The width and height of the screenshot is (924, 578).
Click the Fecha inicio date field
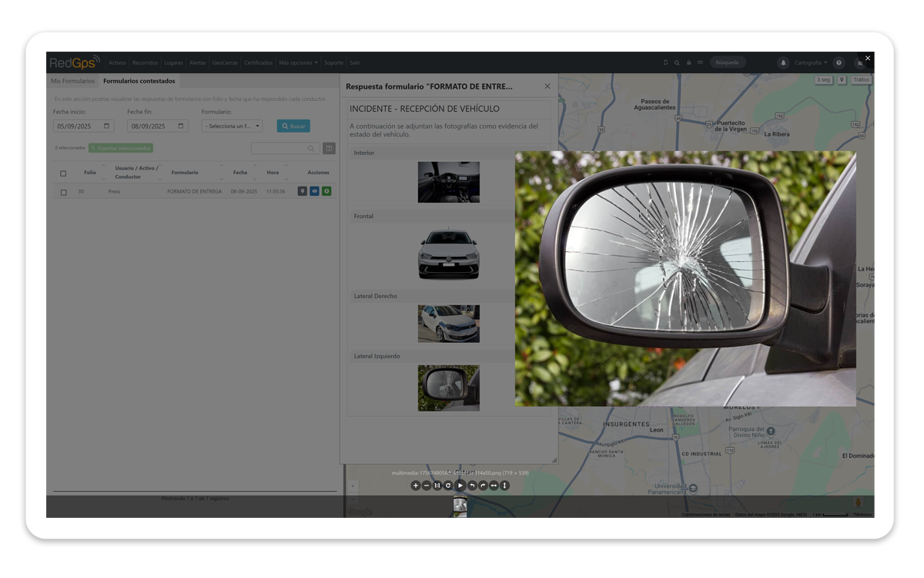(x=83, y=126)
